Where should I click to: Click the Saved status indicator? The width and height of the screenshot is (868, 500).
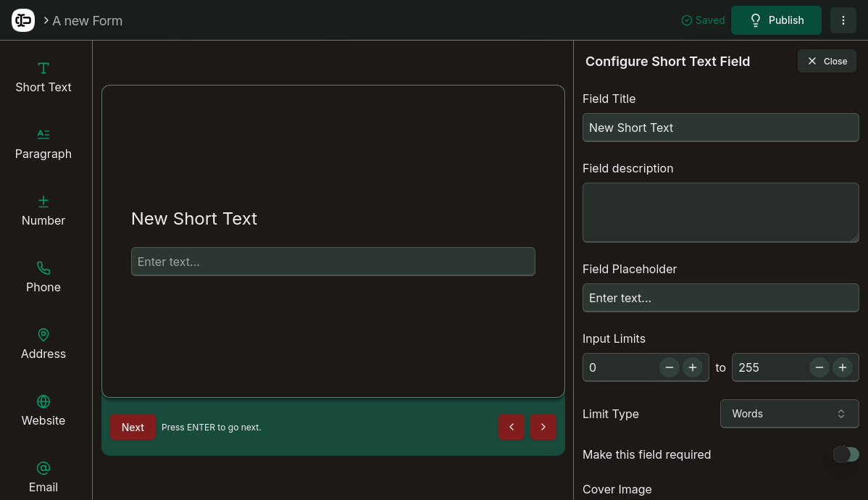pyautogui.click(x=703, y=20)
